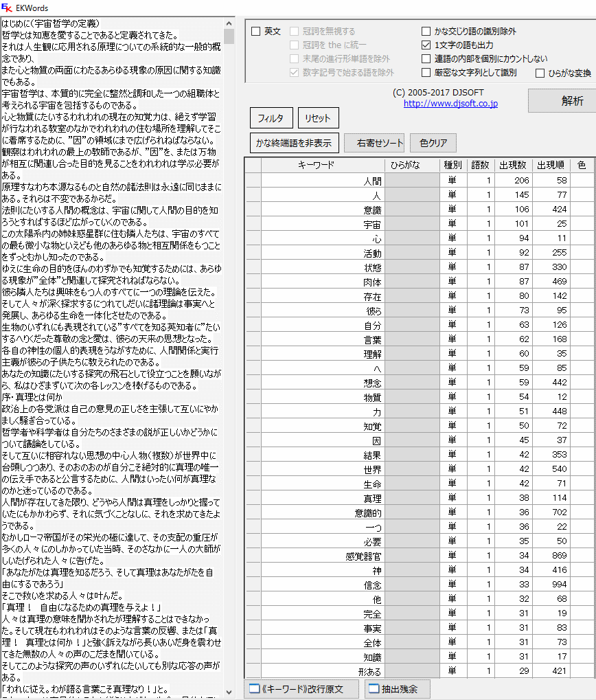Open the 抽出残余 button
This screenshot has height=700, width=596.
pos(398,689)
